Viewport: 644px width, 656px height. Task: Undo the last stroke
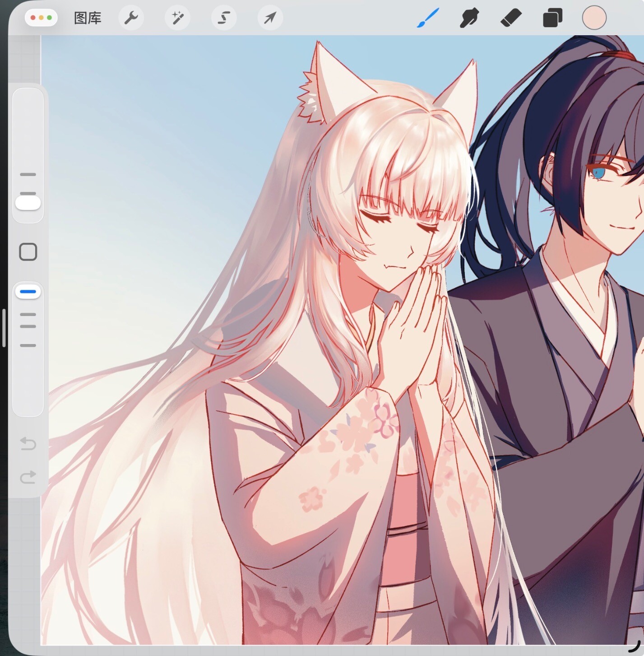[28, 444]
